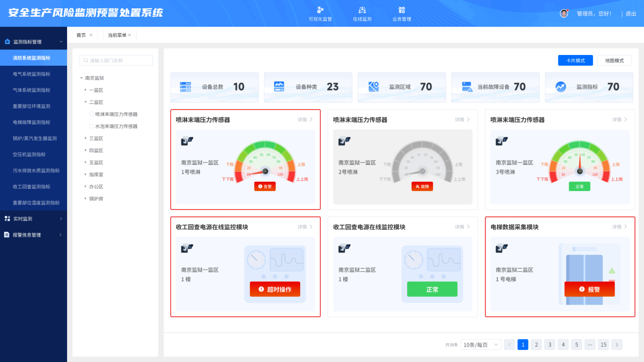Click the 退出 logout link
The height and width of the screenshot is (362, 644).
[630, 14]
